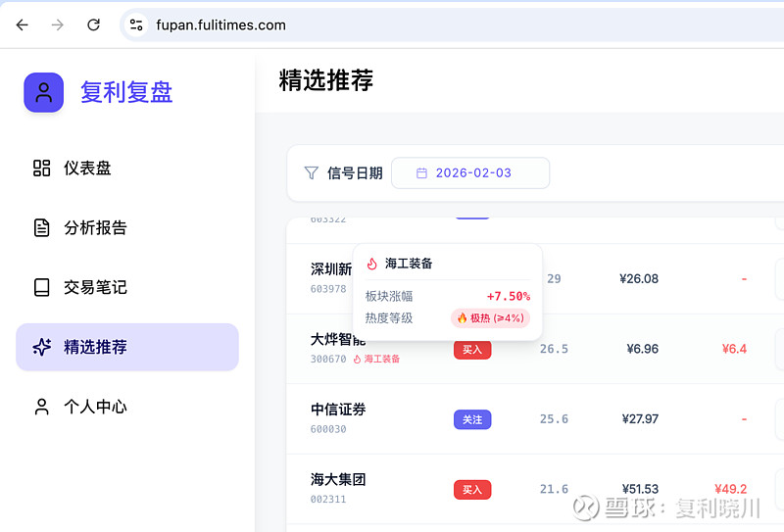
Task: Click the 仪表盘 grid icon
Action: pos(41,168)
